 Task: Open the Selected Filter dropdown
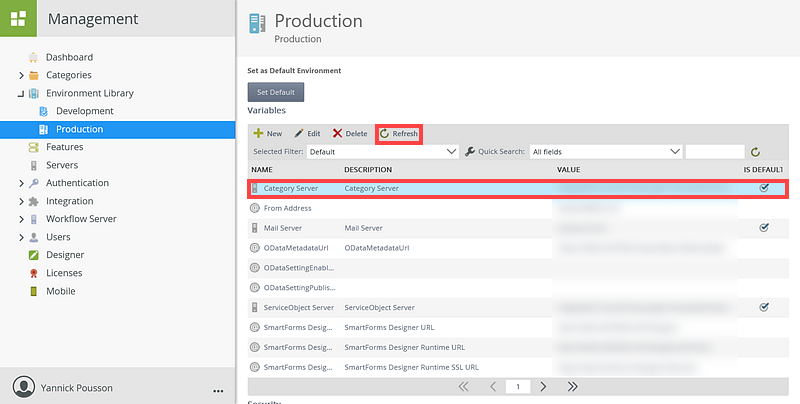click(x=382, y=152)
